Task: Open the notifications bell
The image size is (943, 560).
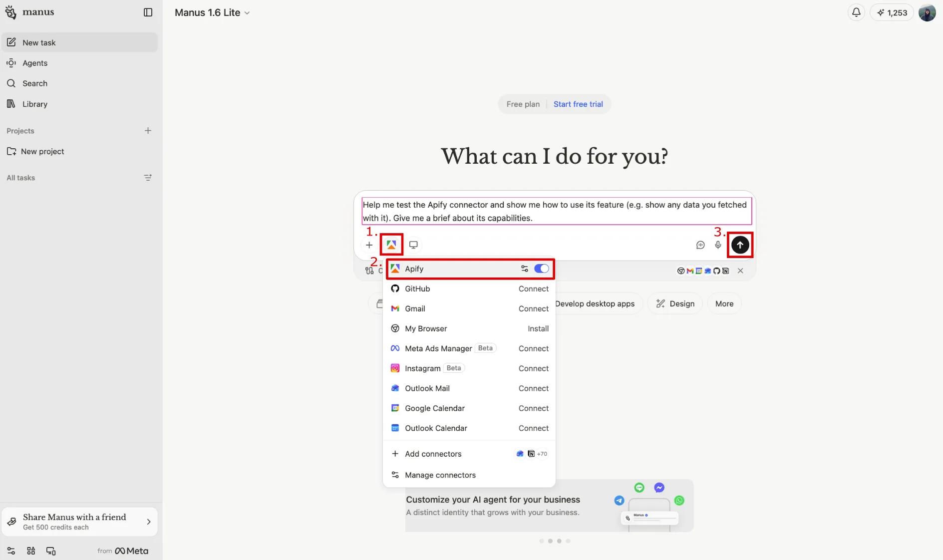Action: [x=856, y=12]
